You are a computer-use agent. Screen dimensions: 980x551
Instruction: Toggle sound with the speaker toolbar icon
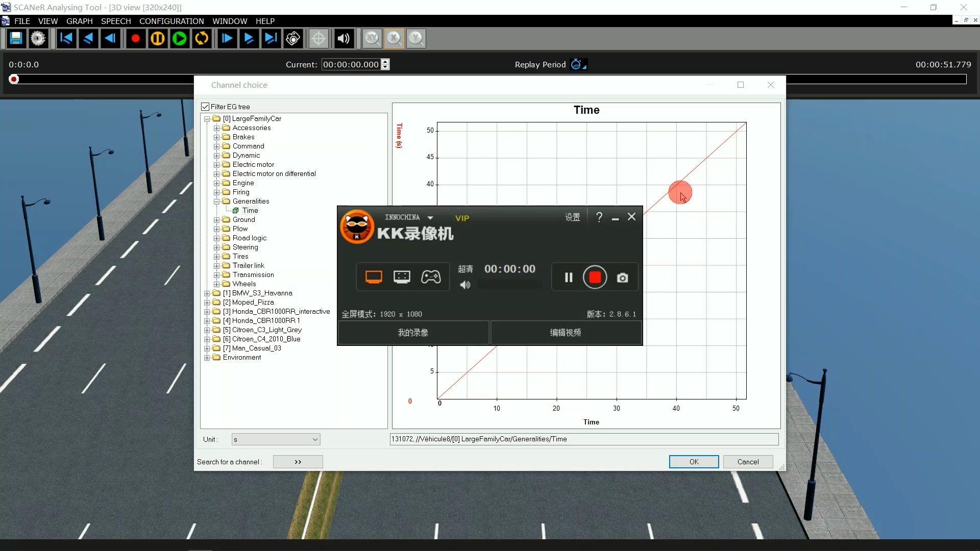344,39
